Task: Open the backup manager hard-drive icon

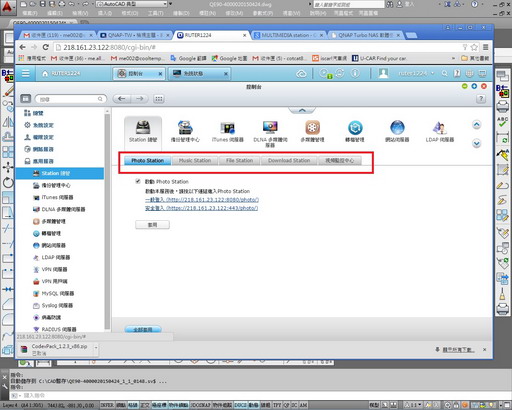Action: pyautogui.click(x=185, y=131)
